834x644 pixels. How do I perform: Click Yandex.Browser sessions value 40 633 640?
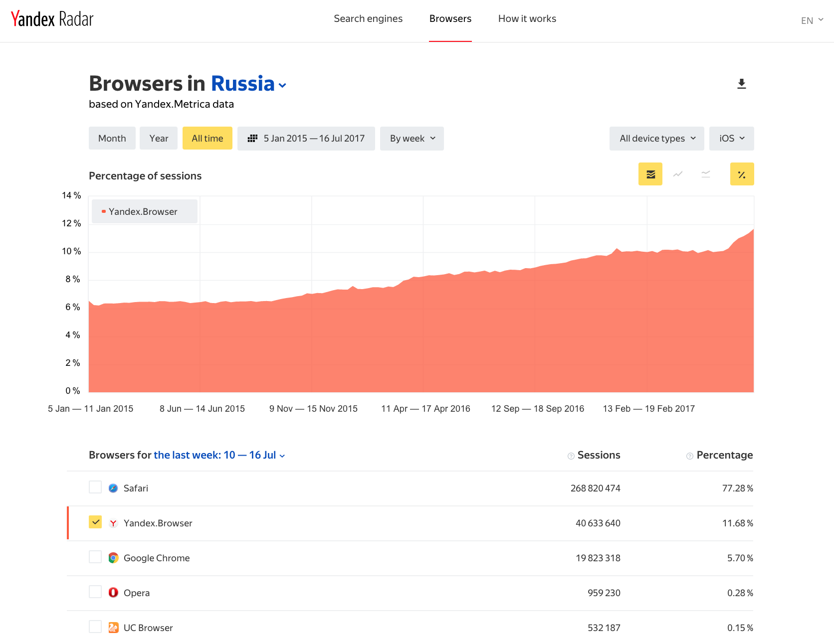point(598,523)
